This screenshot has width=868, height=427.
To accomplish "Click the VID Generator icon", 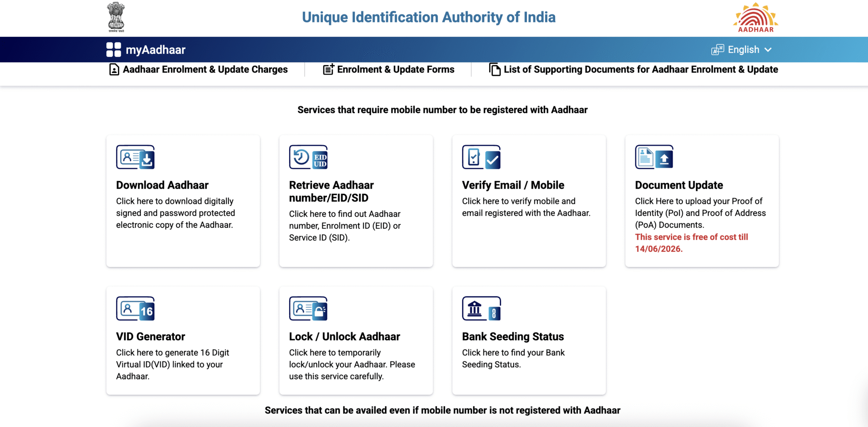I will pyautogui.click(x=135, y=309).
